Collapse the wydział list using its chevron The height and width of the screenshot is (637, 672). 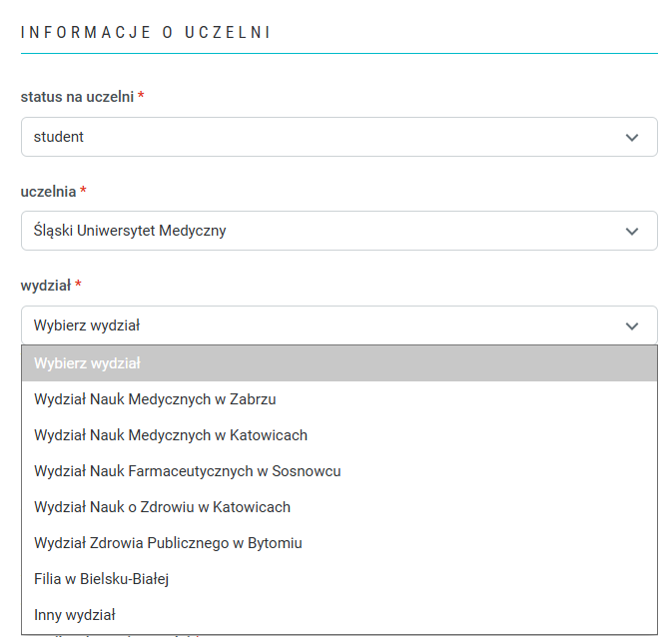pyautogui.click(x=631, y=325)
